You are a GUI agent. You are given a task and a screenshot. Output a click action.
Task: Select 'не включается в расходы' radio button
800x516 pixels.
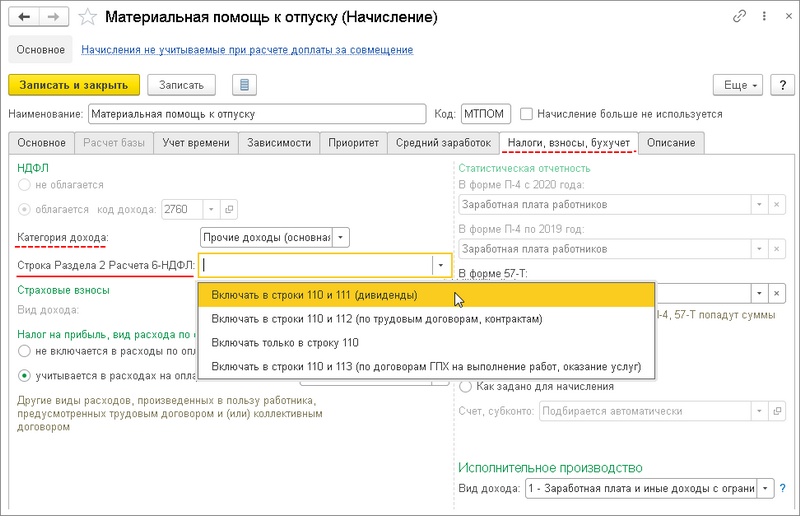pyautogui.click(x=25, y=351)
